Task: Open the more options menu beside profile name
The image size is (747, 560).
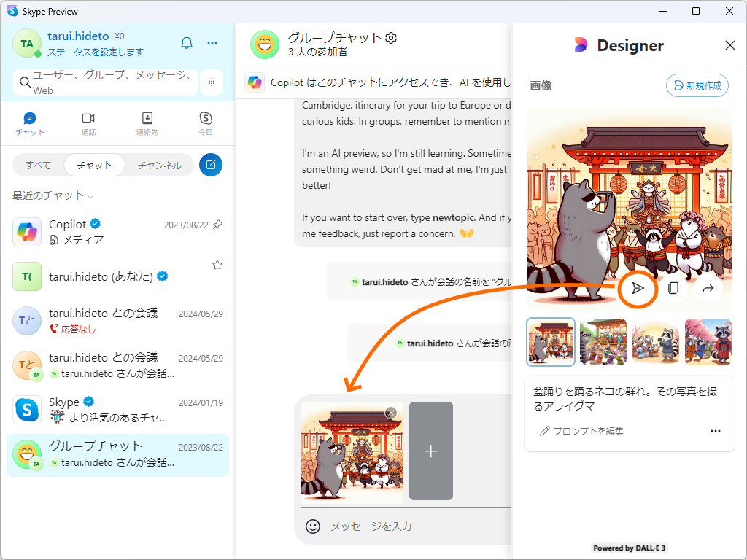Action: [212, 43]
